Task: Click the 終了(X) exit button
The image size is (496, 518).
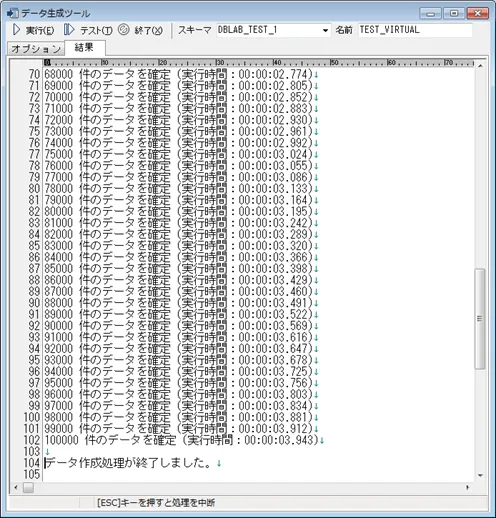Action: [x=141, y=30]
